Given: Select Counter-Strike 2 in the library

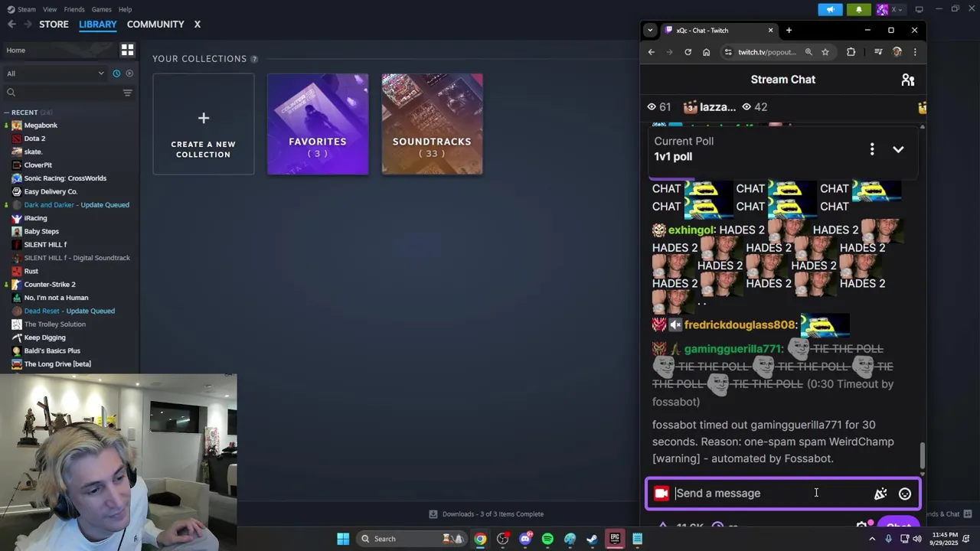Looking at the screenshot, I should (x=50, y=285).
